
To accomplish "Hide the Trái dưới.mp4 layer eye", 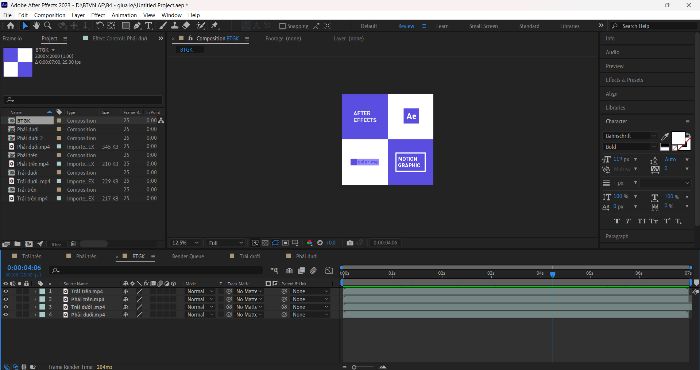I will click(6, 307).
